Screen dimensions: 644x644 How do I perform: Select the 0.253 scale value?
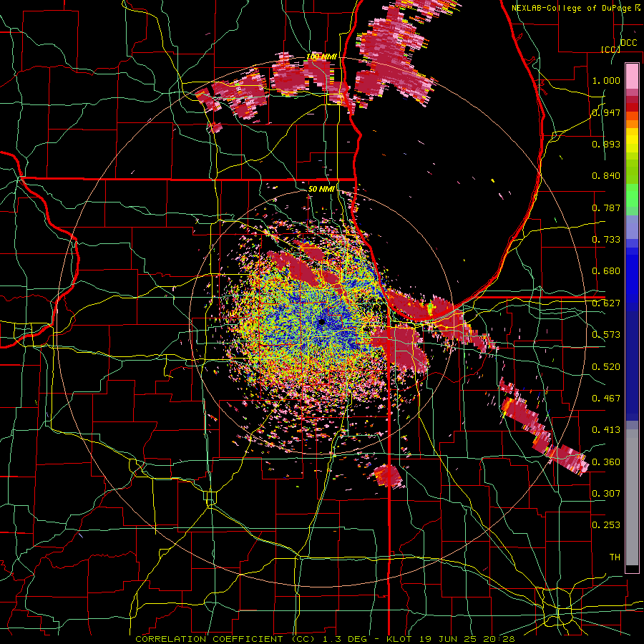pos(606,525)
